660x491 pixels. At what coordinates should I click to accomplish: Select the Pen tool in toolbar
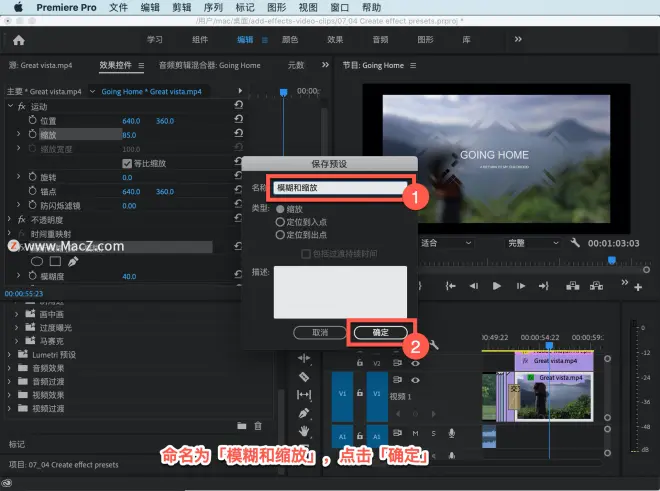point(304,413)
